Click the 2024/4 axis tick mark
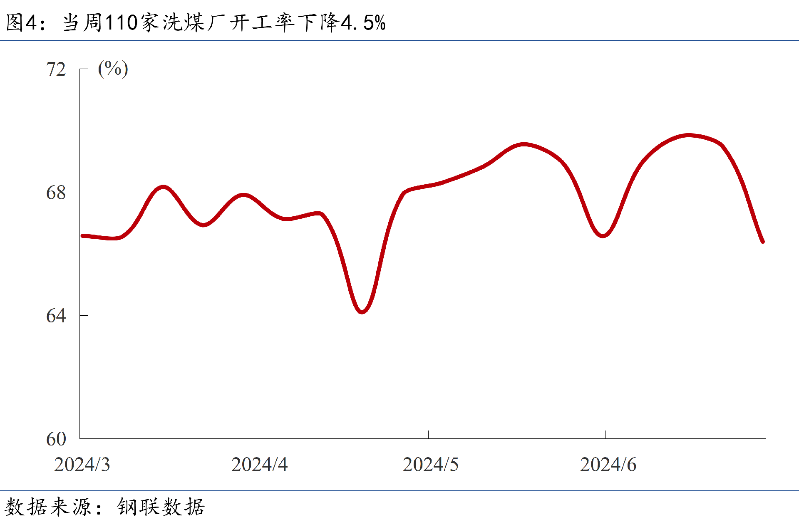Screen dimensions: 799x532 coord(257,434)
